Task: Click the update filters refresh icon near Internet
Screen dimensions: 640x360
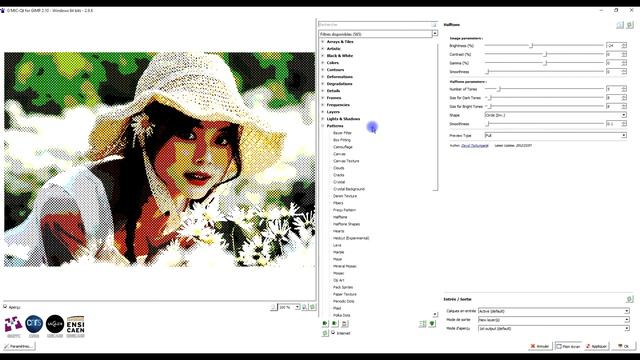Action: pos(325,333)
